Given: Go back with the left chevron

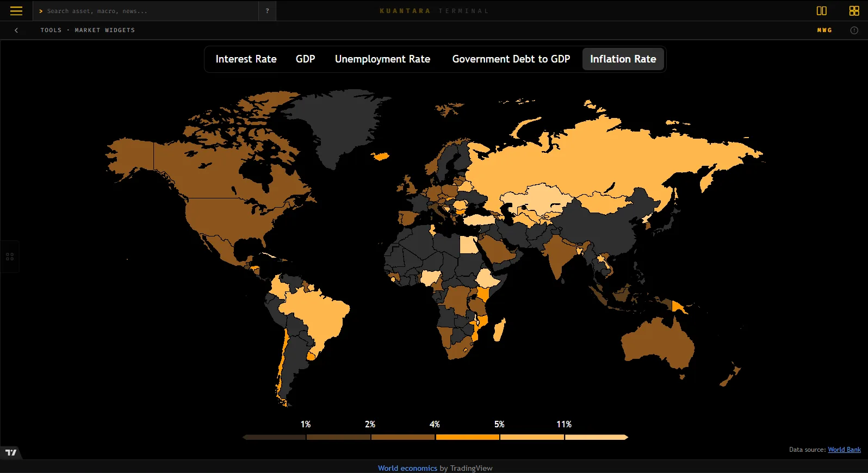Looking at the screenshot, I should click(16, 30).
